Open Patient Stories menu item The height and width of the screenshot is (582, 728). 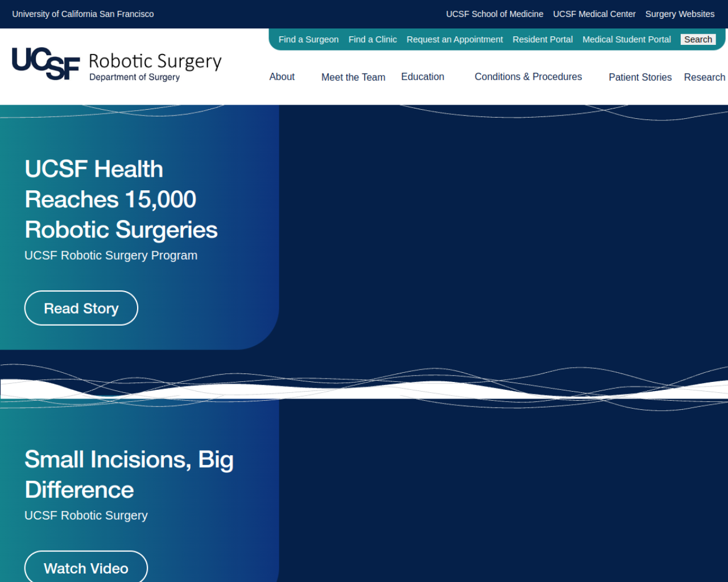click(640, 77)
